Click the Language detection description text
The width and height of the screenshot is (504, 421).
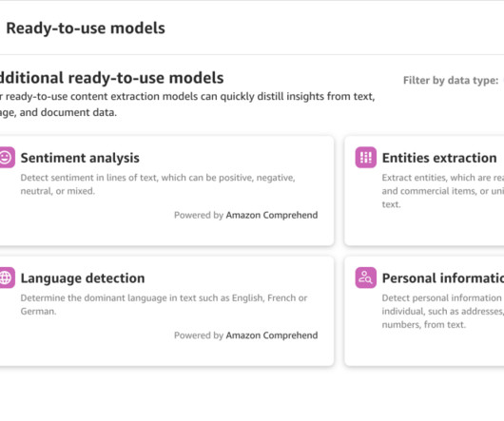pyautogui.click(x=164, y=304)
